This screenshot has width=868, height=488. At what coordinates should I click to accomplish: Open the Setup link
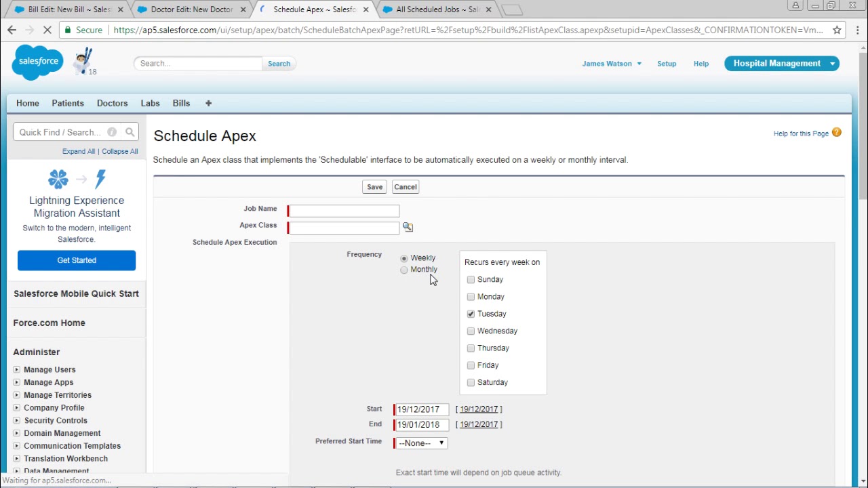pos(667,64)
